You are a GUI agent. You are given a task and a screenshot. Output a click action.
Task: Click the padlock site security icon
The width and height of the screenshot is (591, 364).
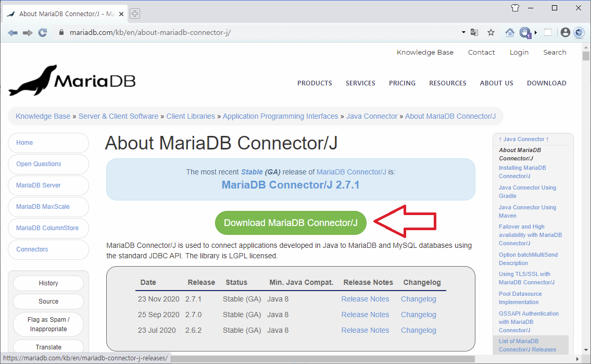(61, 32)
